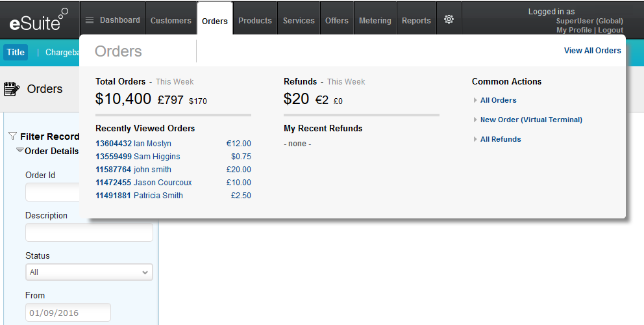Click the settings gear icon in navbar
644x325 pixels.
tap(449, 20)
